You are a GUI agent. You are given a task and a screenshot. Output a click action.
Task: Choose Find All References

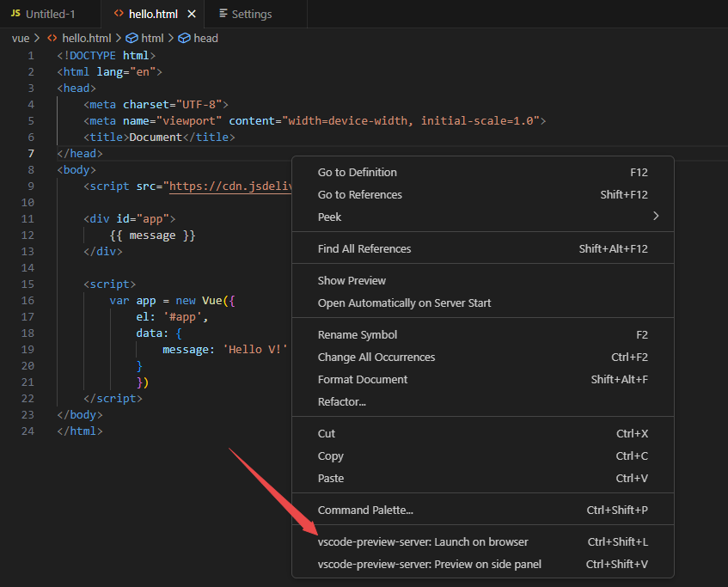tap(364, 248)
